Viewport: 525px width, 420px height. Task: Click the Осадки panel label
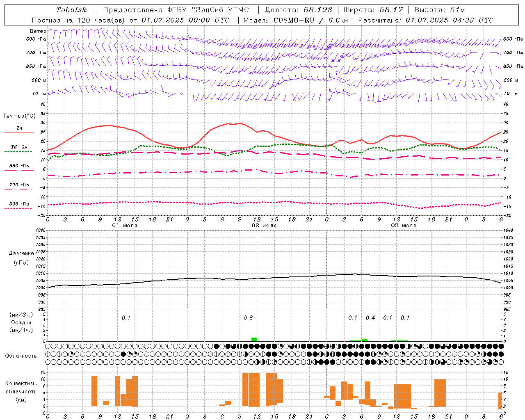[x=21, y=322]
